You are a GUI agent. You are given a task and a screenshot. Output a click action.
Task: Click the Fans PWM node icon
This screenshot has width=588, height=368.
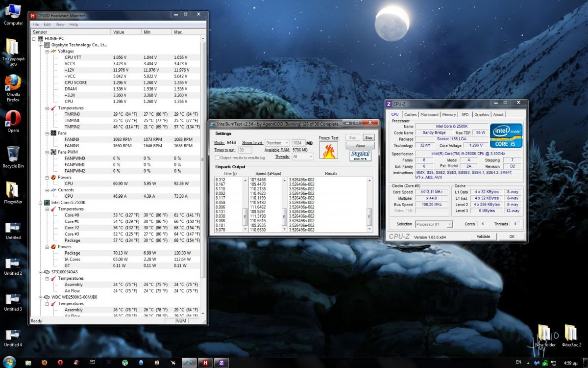point(54,152)
